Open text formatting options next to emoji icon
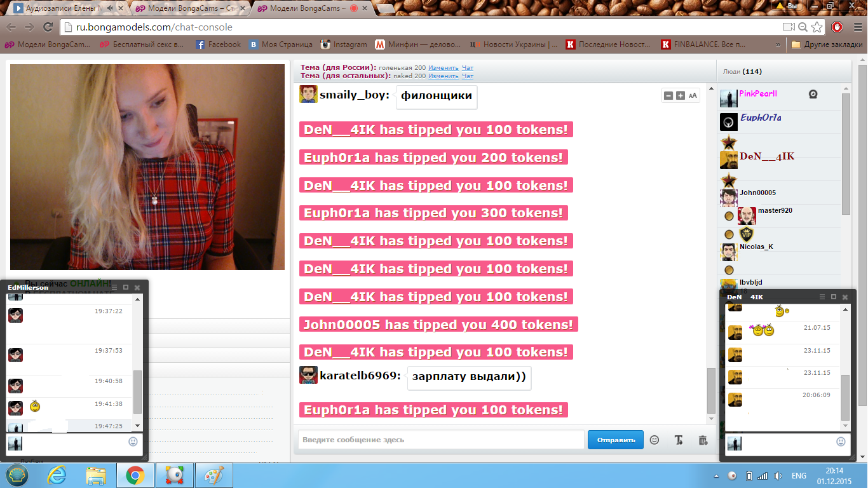The image size is (868, 488). [679, 440]
